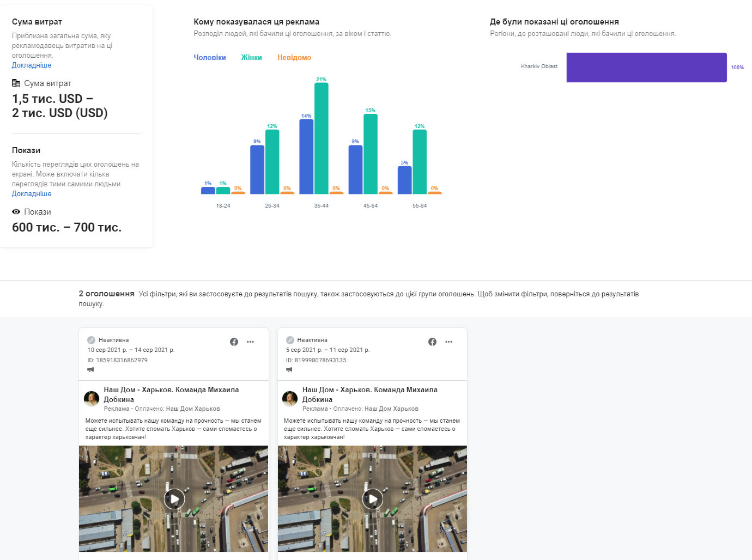Play the video in the first ad
The image size is (752, 560).
(x=174, y=498)
